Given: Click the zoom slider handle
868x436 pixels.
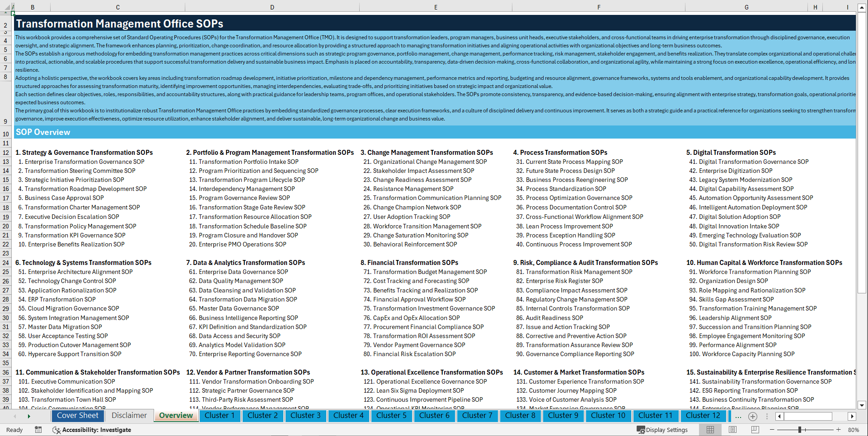Looking at the screenshot, I should [x=799, y=430].
